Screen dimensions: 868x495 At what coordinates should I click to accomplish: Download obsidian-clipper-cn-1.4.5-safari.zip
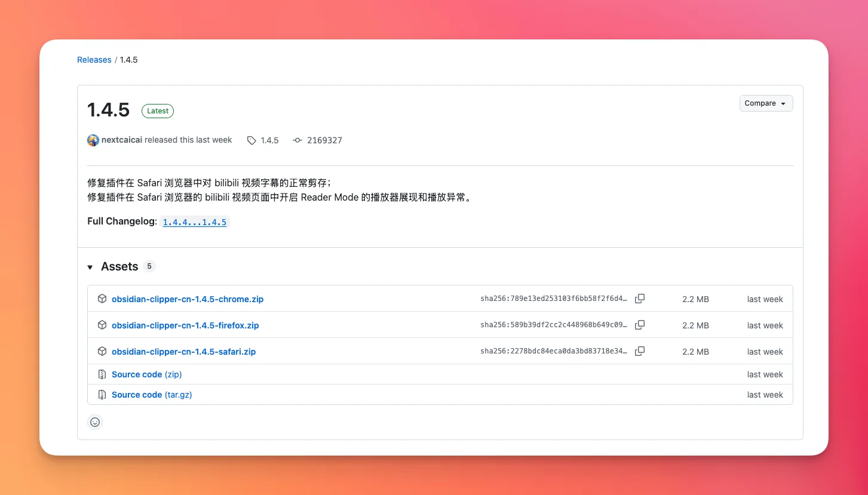point(183,352)
